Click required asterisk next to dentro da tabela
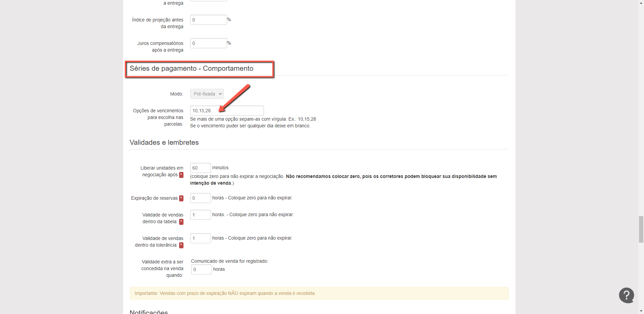Image resolution: width=644 pixels, height=314 pixels. click(x=181, y=222)
